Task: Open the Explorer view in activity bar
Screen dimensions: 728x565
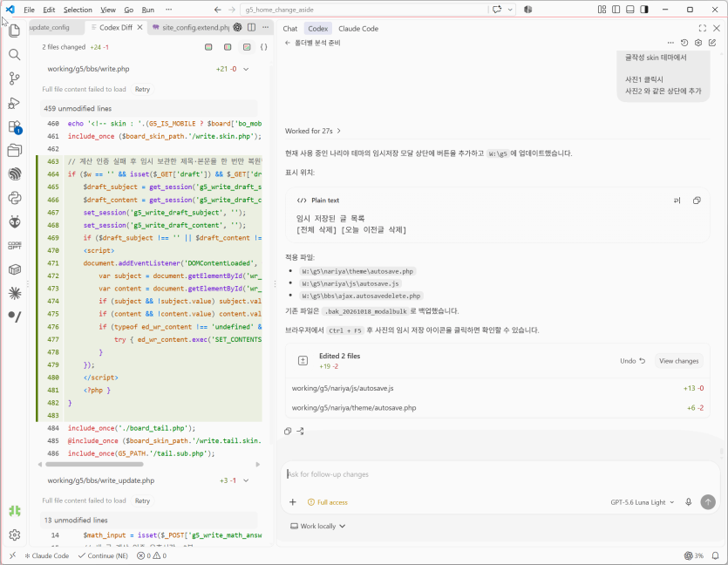Action: coord(15,31)
